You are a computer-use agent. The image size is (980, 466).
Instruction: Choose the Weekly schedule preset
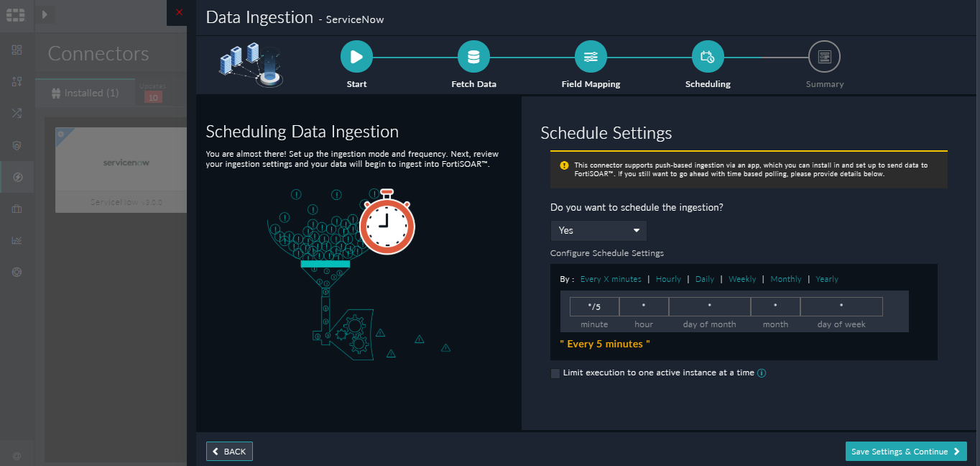coord(742,279)
